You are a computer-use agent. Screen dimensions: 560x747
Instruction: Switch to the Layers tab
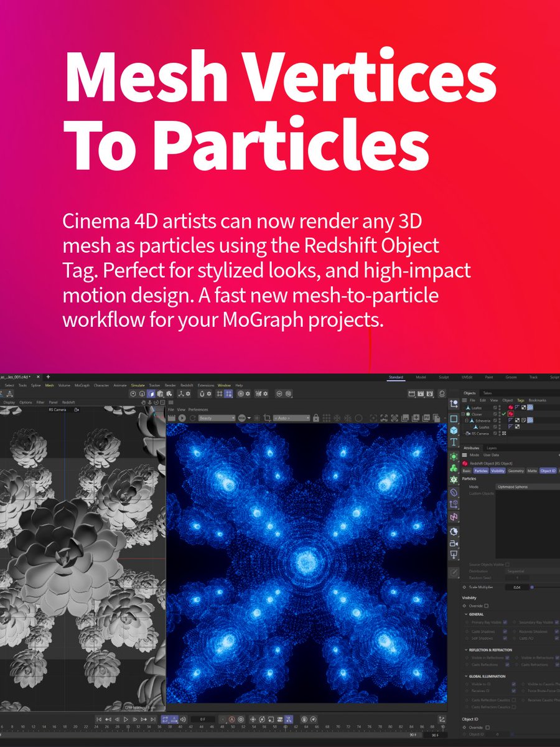pos(492,448)
